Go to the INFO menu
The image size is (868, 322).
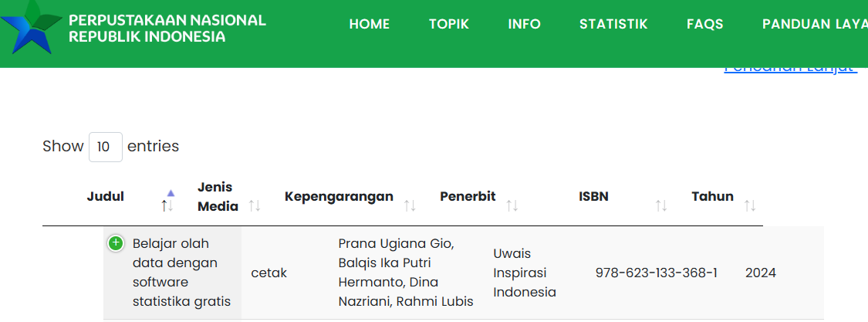click(x=525, y=25)
